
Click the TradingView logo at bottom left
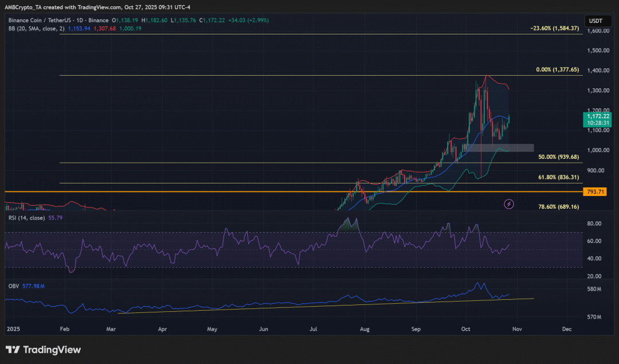point(44,350)
